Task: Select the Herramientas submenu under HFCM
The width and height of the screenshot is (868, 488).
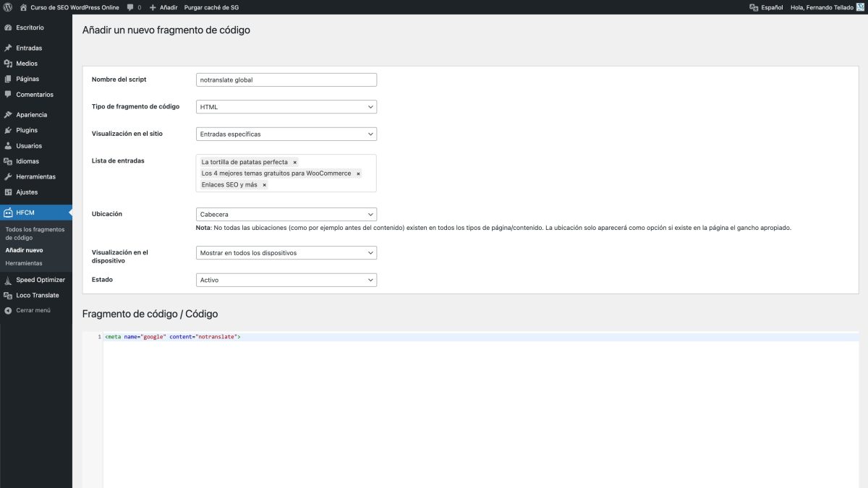Action: (24, 263)
